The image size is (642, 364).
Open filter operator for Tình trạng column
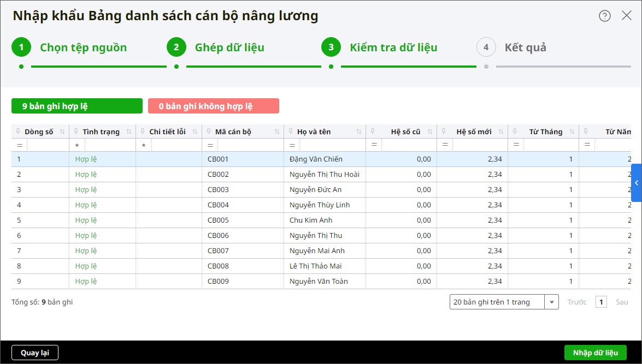[77, 146]
